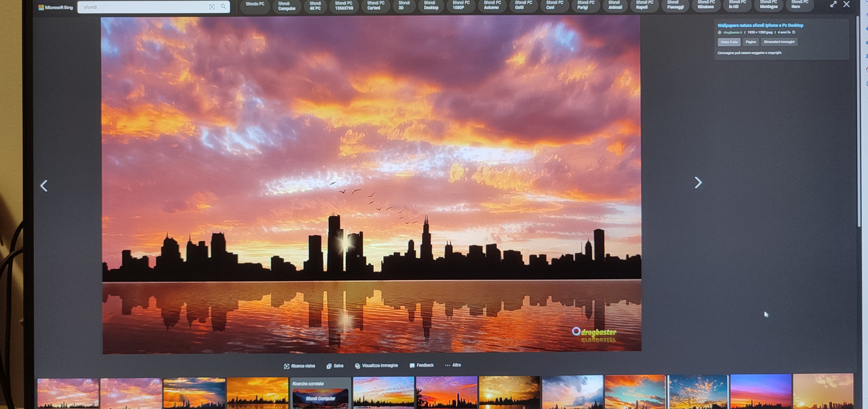Open the first pink sunset skyline thumbnail
The width and height of the screenshot is (868, 409).
click(x=68, y=393)
